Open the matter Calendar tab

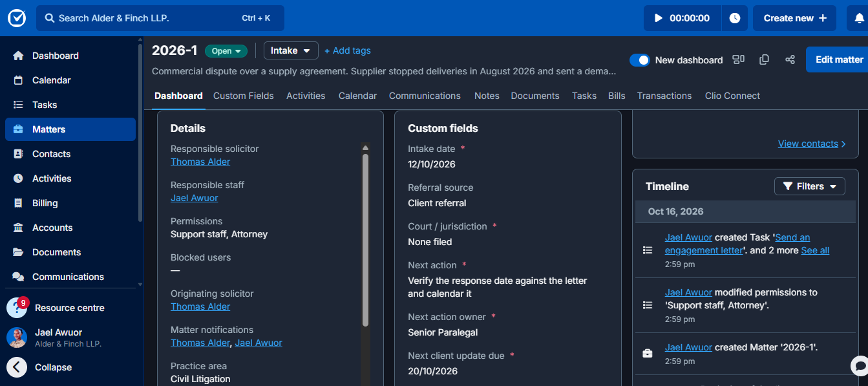[357, 96]
